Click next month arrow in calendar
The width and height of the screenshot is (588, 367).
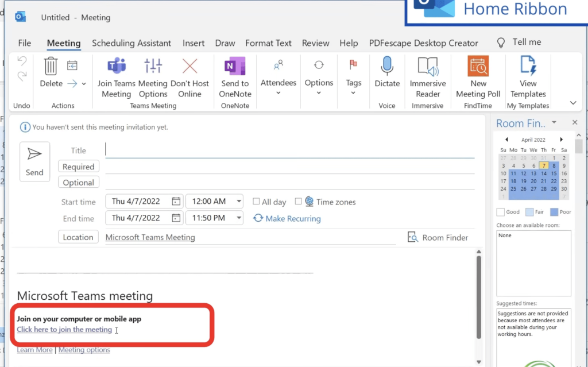click(x=562, y=140)
